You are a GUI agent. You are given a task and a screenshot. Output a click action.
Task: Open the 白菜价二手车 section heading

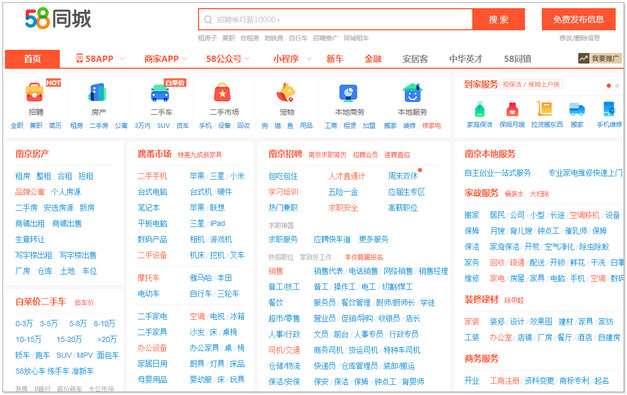[x=40, y=301]
